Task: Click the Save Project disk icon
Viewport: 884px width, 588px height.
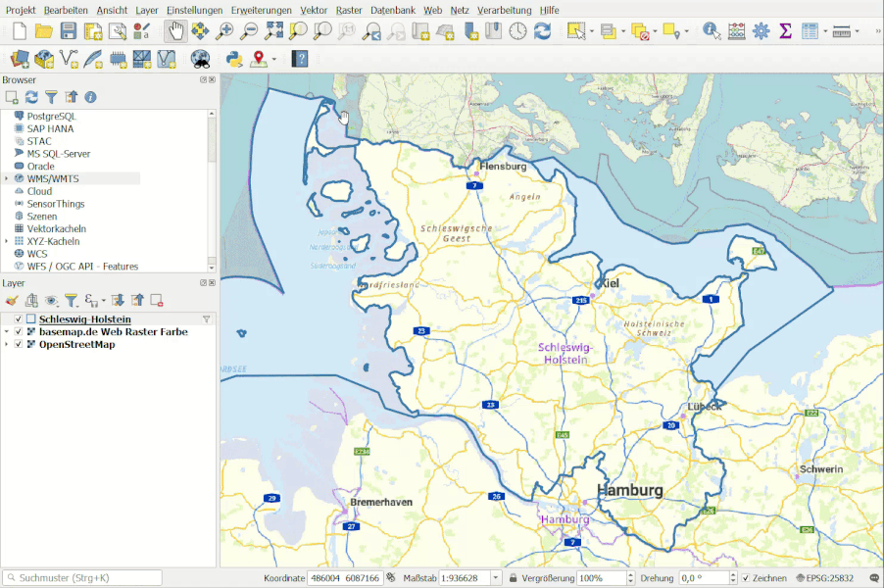Action: pos(69,31)
